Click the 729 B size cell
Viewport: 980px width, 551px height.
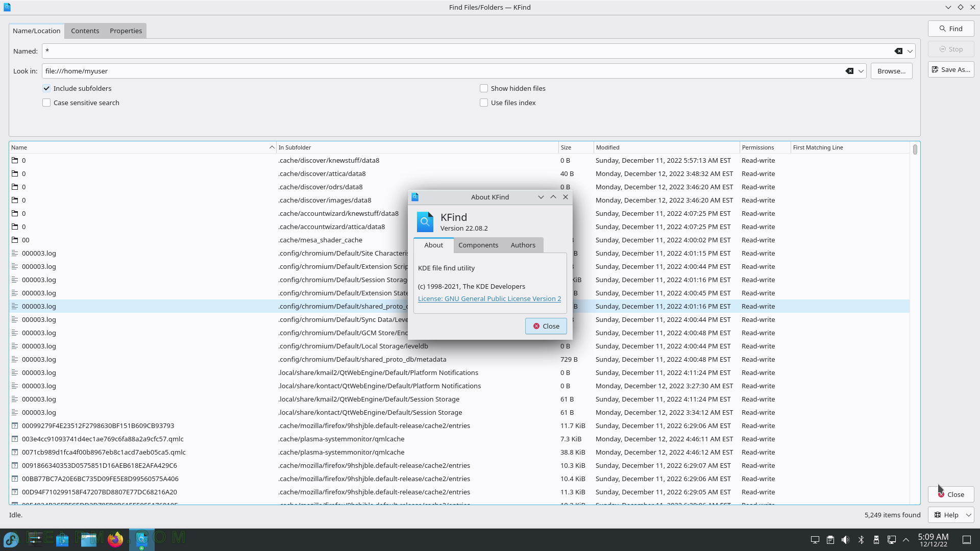(569, 359)
